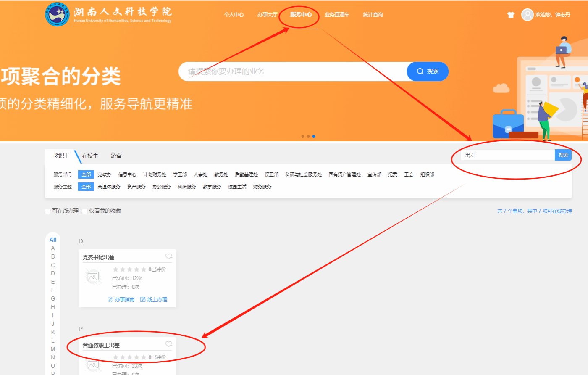Click the blue 搜索 button in banner
588x375 pixels.
pos(428,71)
